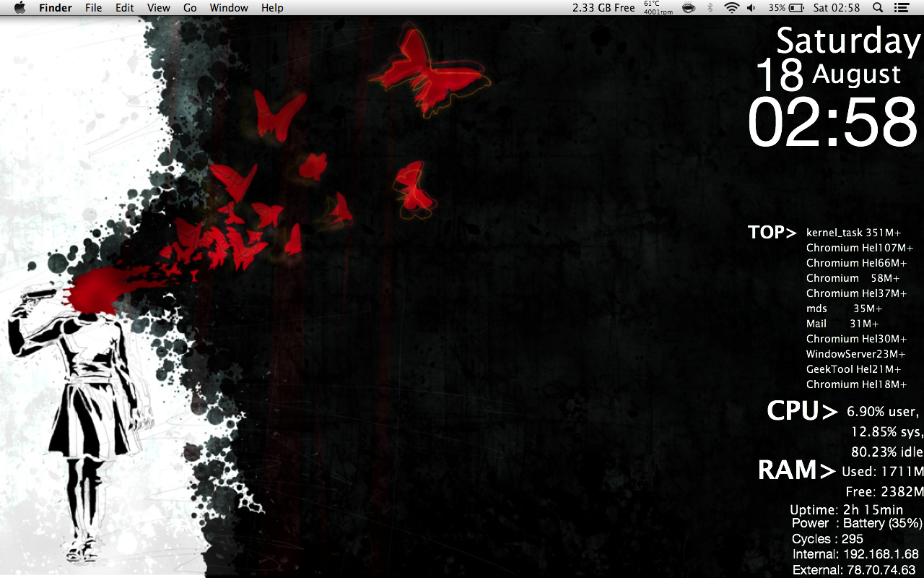Click the 'Chromium Hel30M+' process line
This screenshot has width=924, height=578.
tap(856, 339)
